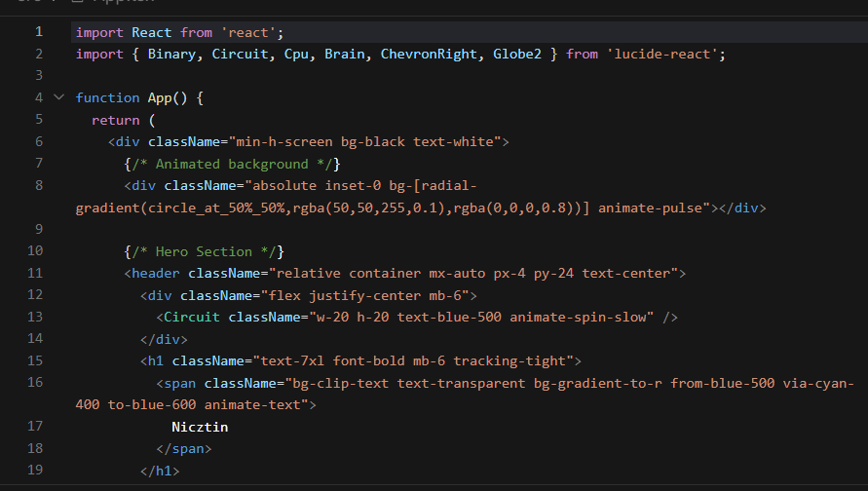This screenshot has height=491, width=868.
Task: Click the Brain import name
Action: coord(344,55)
